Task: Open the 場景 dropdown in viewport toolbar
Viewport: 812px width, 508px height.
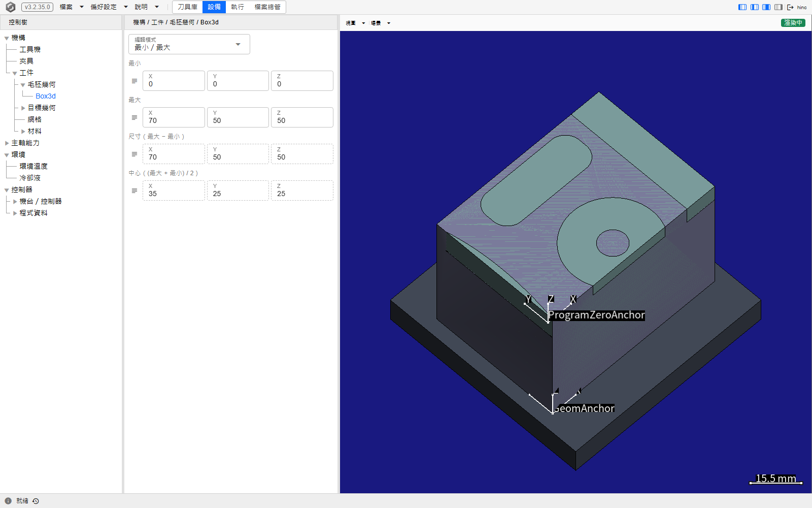Action: pos(381,23)
